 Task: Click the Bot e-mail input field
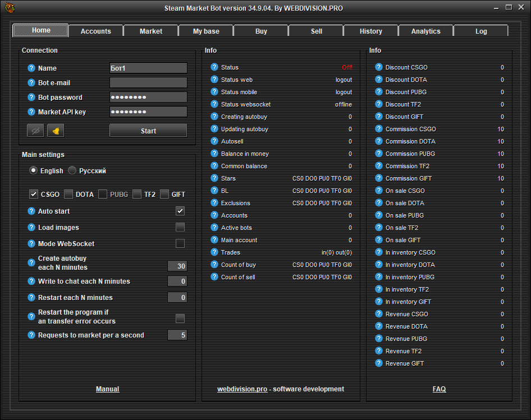(148, 83)
